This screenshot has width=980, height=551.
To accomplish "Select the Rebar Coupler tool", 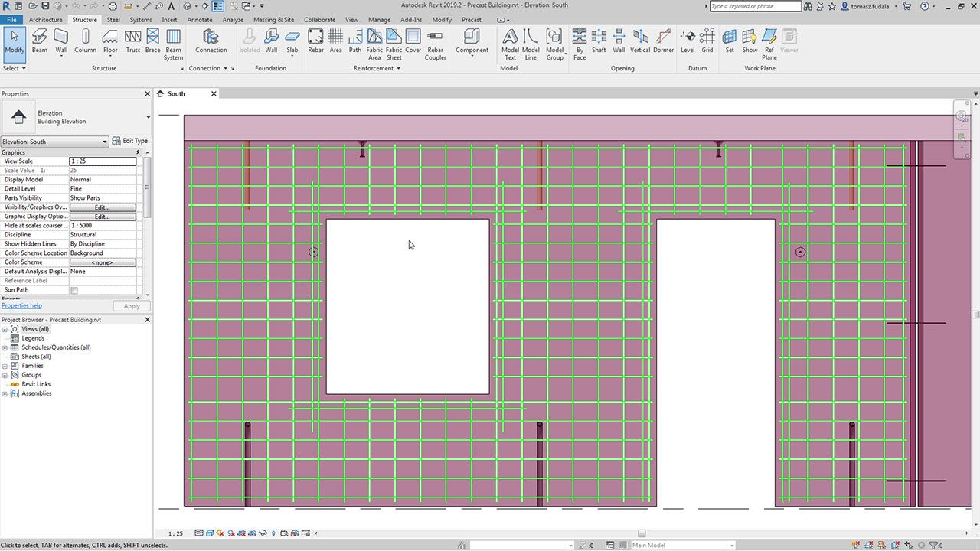I will [x=436, y=45].
